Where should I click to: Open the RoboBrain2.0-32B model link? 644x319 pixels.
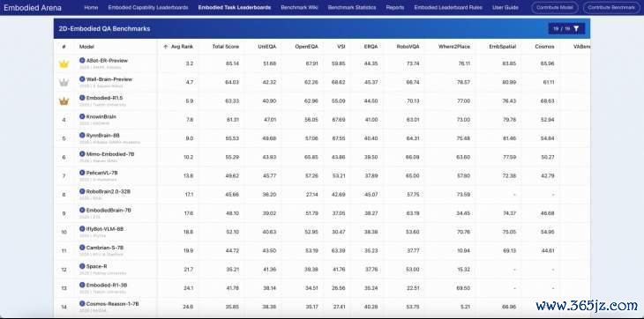[109, 191]
